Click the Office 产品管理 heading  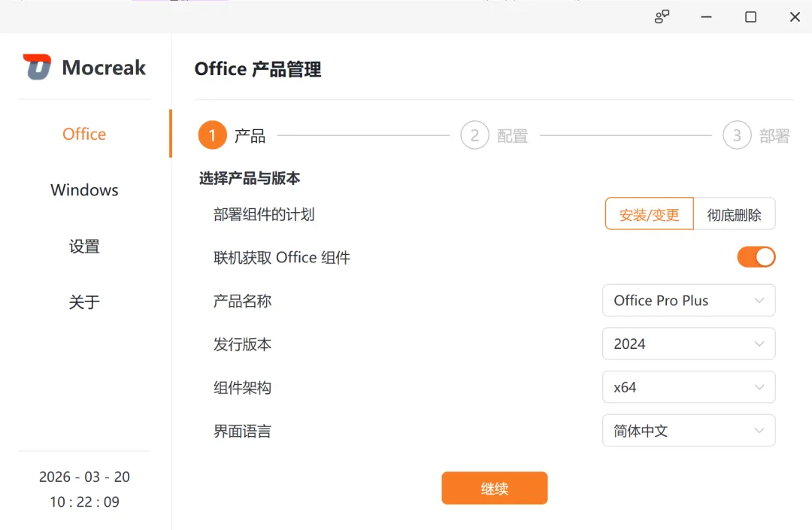point(258,69)
